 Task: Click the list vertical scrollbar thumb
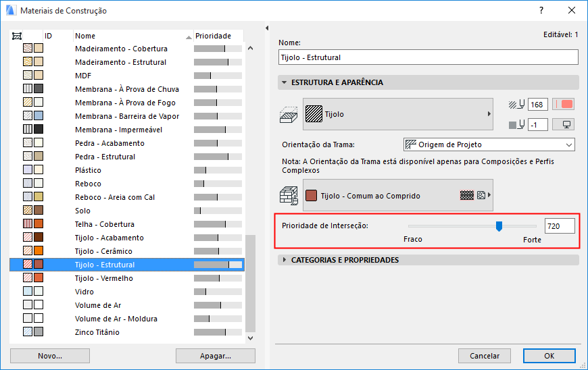pos(251,284)
